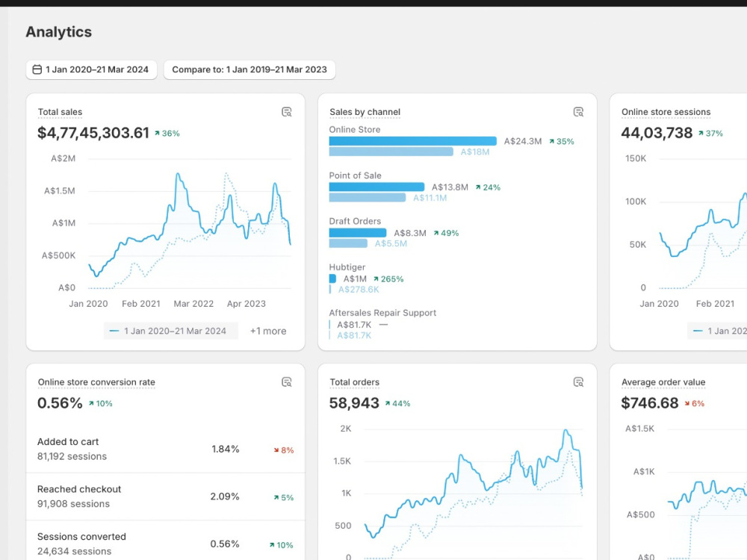Click the Total sales card title
Image resolution: width=747 pixels, height=560 pixels.
60,112
